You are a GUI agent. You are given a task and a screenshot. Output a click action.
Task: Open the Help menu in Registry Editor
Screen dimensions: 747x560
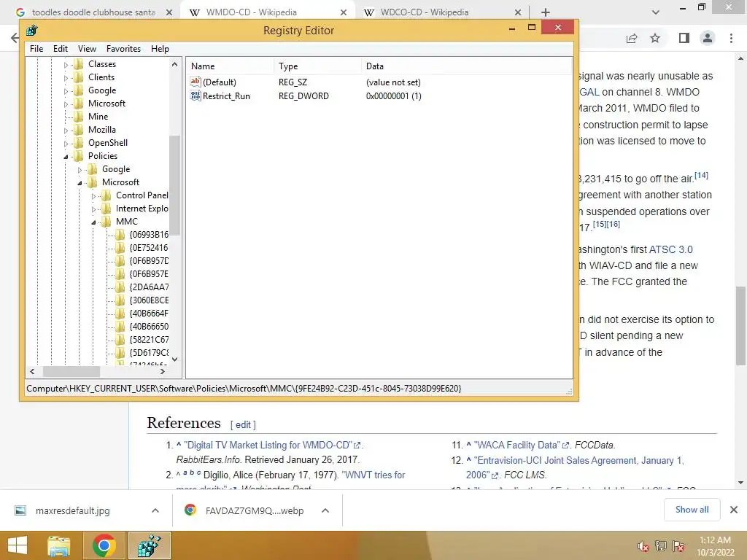160,49
